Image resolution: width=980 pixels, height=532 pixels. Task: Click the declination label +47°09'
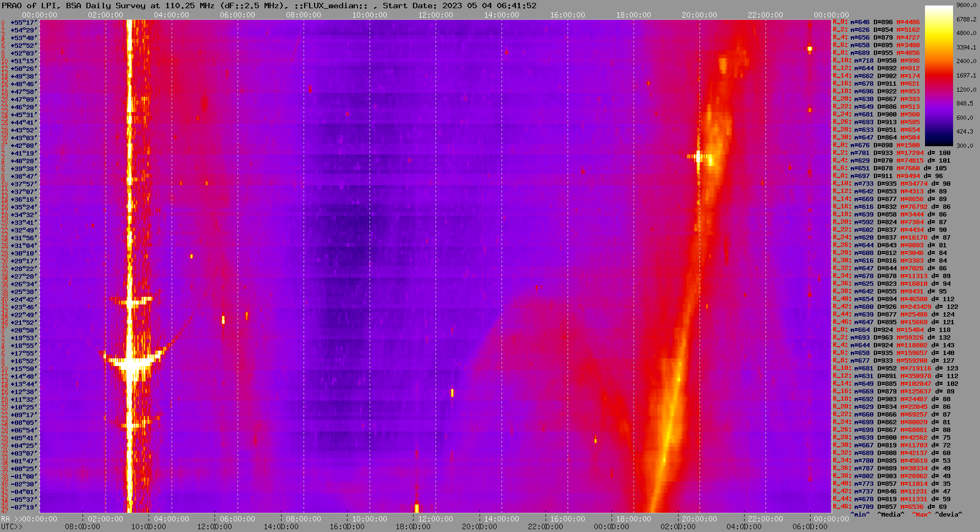tap(24, 99)
